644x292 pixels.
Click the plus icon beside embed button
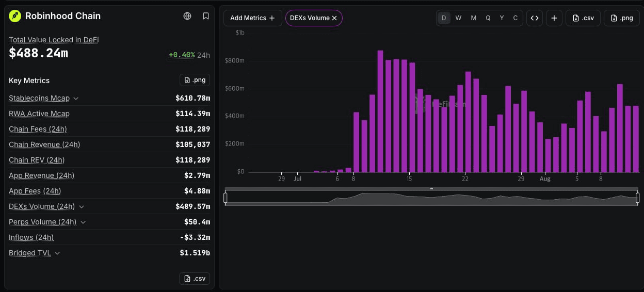tap(554, 18)
